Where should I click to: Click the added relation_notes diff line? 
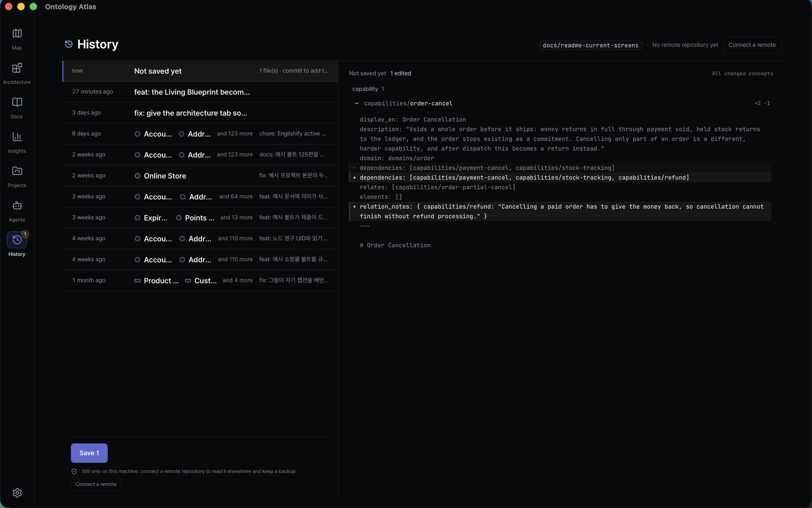click(560, 211)
